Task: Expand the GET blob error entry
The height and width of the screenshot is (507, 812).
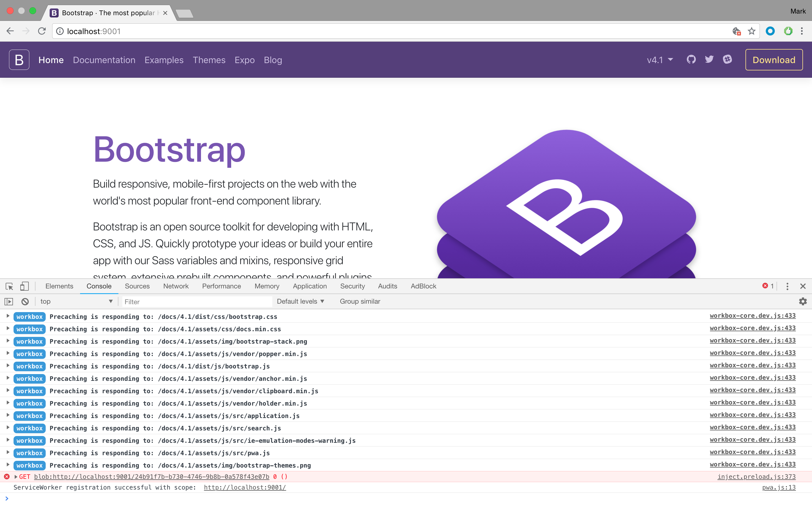Action: (16, 477)
